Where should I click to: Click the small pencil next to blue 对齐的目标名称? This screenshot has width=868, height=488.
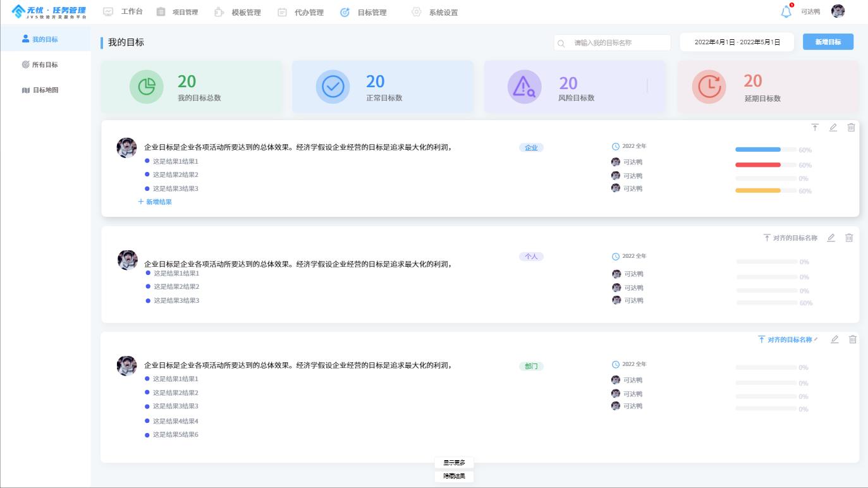[816, 339]
